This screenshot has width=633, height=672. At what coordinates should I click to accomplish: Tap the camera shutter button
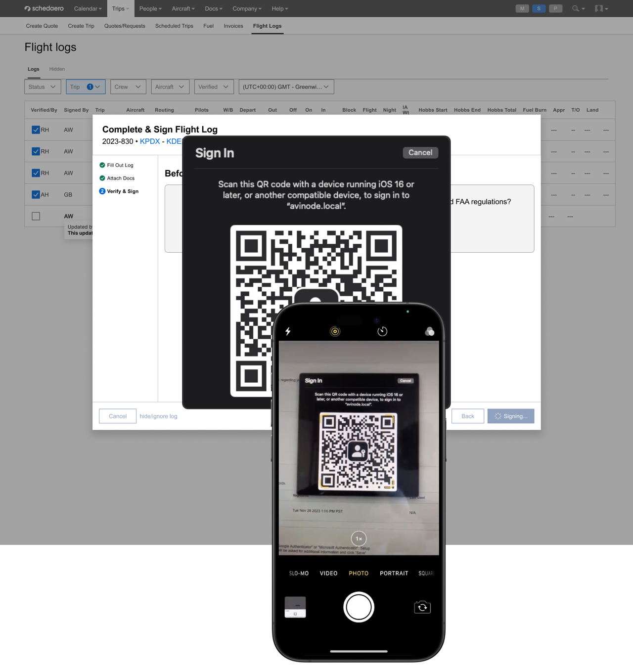(359, 607)
